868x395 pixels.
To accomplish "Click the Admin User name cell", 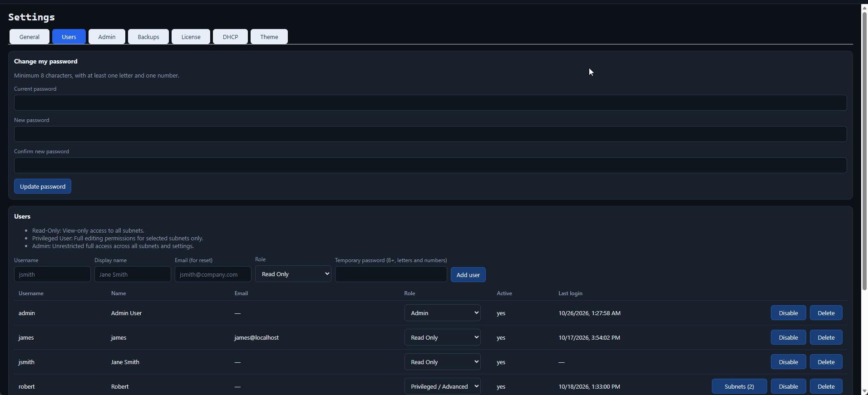I will point(126,313).
